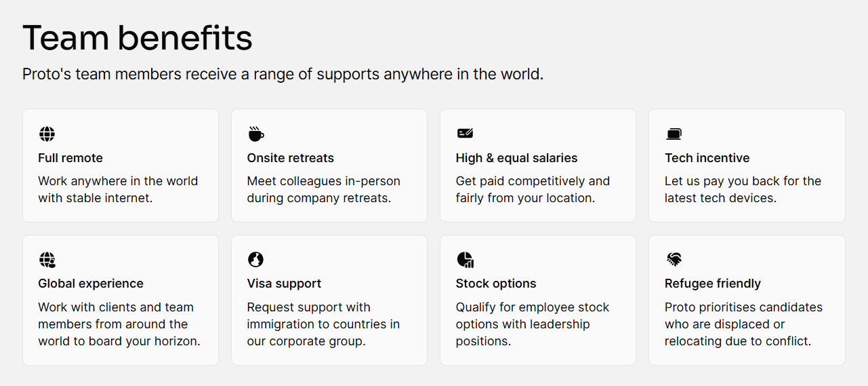Click the Proto's team members subtitle text
The image size is (868, 386).
[283, 74]
